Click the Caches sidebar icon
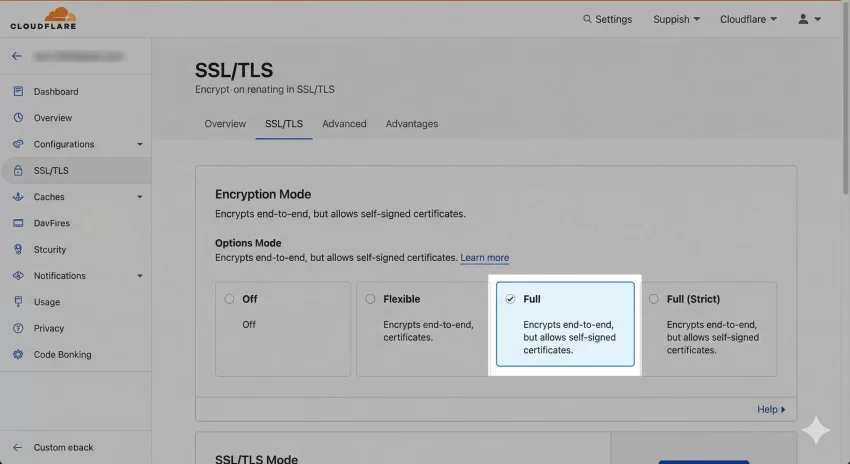This screenshot has height=464, width=850. [x=18, y=196]
